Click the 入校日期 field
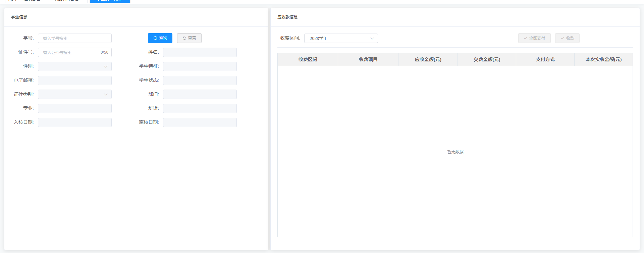Screen dimensions: 644x253 [x=75, y=122]
